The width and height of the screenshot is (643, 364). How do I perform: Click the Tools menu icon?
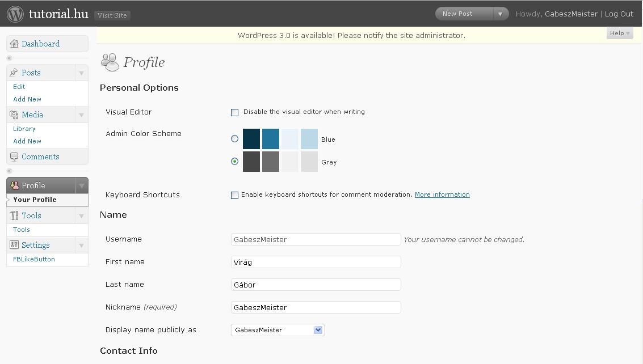[x=14, y=215]
